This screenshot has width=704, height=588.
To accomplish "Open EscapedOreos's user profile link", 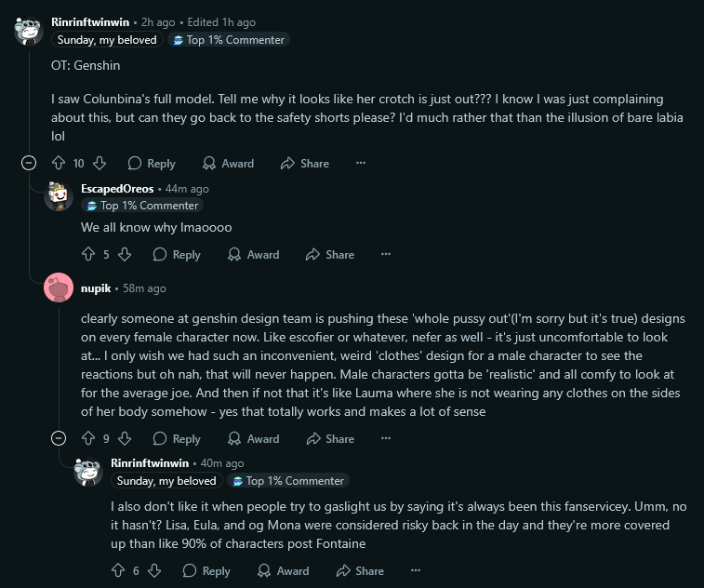I will [x=117, y=189].
